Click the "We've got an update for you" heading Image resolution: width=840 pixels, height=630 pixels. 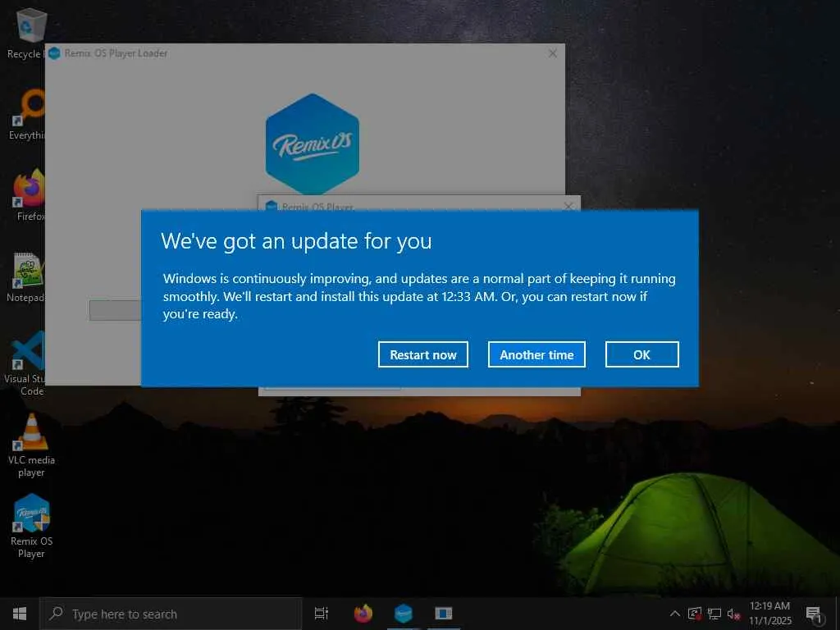click(296, 241)
